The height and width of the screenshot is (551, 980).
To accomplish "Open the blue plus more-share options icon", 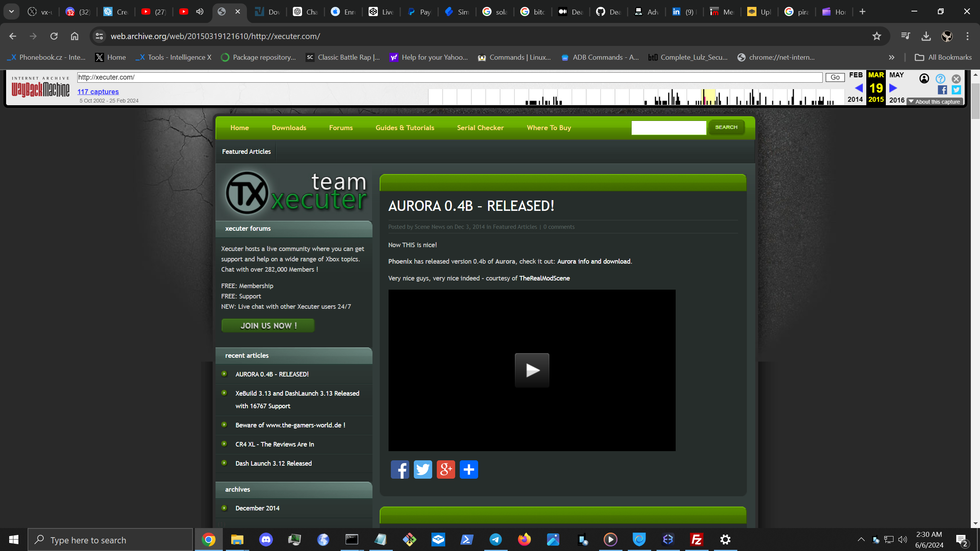I will [x=469, y=469].
